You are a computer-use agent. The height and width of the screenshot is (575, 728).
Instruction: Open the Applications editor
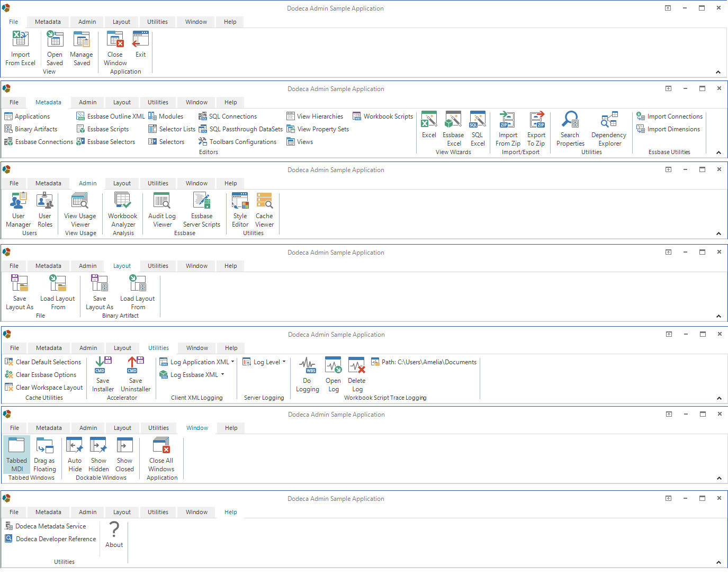click(x=27, y=116)
